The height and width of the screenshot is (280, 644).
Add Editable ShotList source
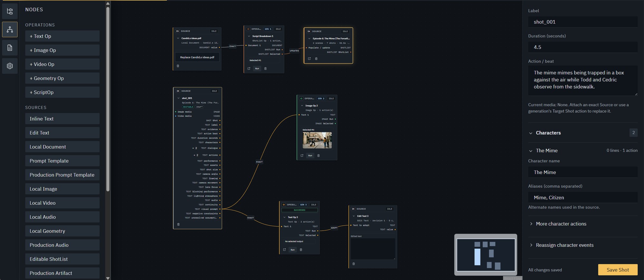tap(62, 259)
